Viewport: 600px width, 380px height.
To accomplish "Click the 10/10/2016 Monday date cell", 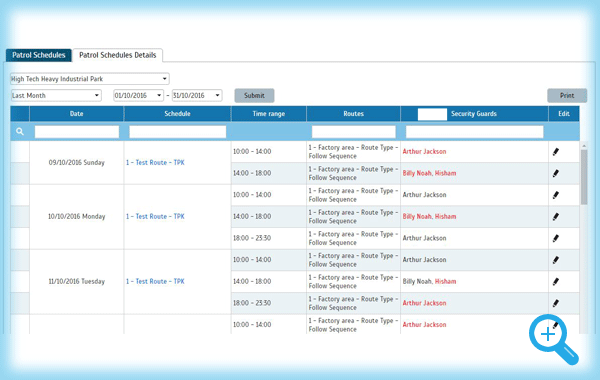I will pos(77,217).
